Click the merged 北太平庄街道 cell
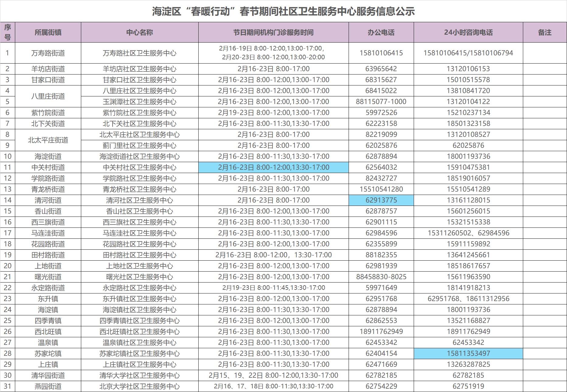The image size is (567, 392). pos(48,140)
